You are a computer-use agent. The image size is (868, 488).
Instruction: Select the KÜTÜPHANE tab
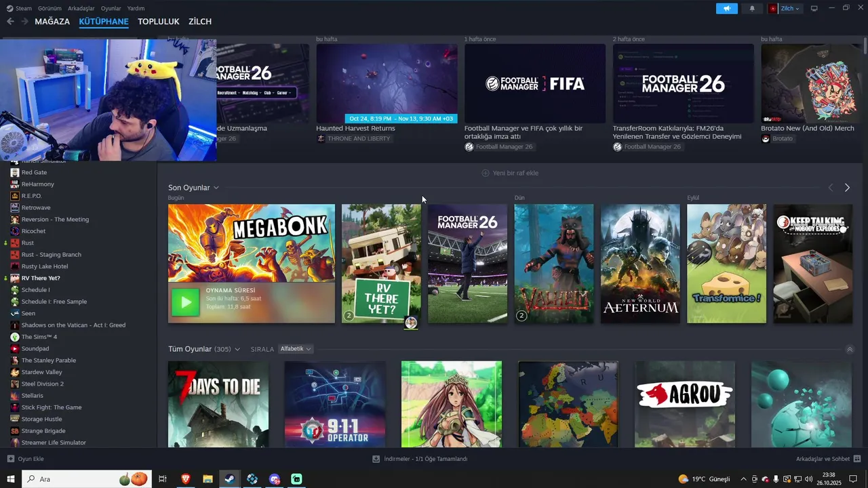[104, 22]
